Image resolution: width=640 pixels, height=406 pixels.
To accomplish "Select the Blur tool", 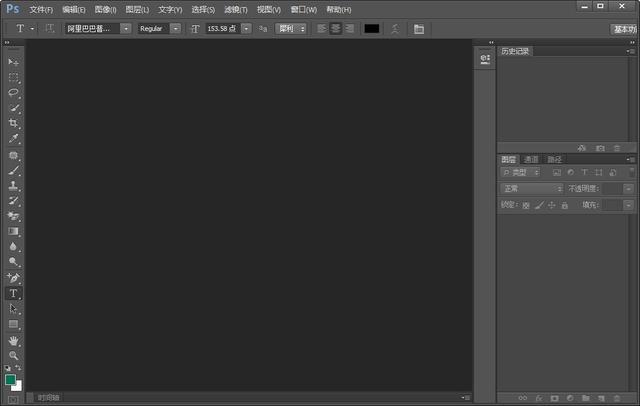I will [x=13, y=247].
